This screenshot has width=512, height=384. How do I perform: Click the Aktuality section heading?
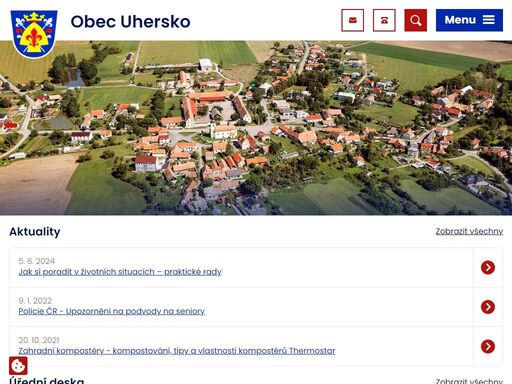tap(35, 232)
